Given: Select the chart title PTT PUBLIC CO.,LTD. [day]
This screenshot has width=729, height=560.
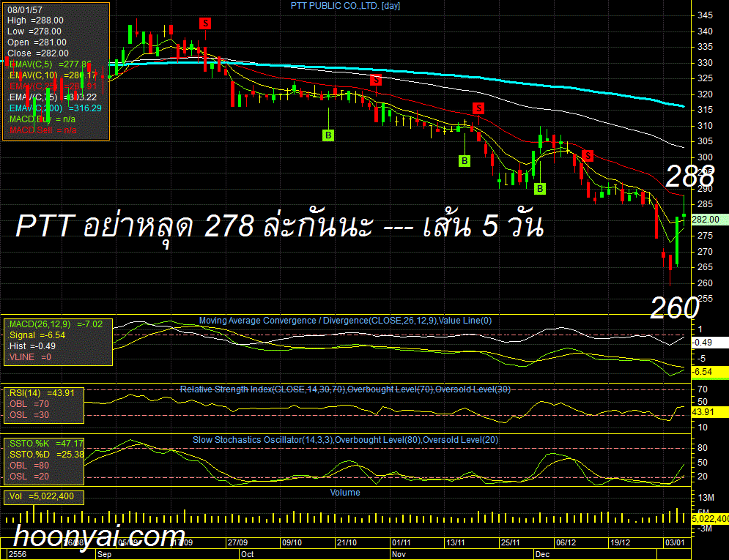Looking at the screenshot, I should pyautogui.click(x=345, y=6).
